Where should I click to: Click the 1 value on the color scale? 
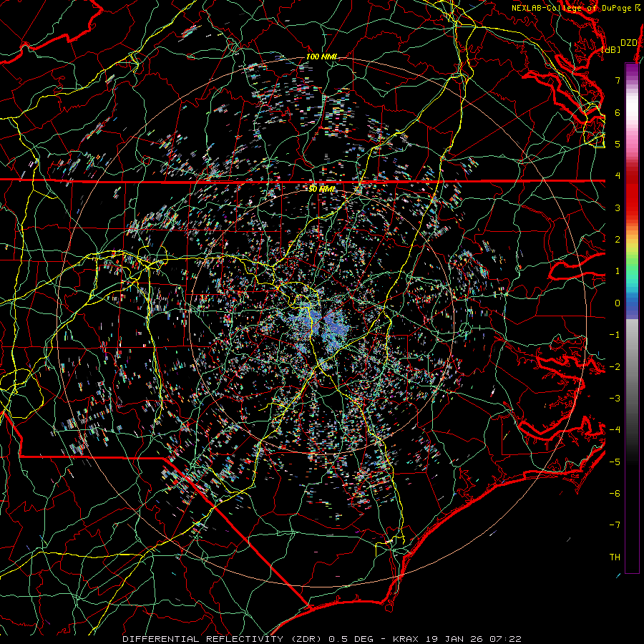click(618, 271)
